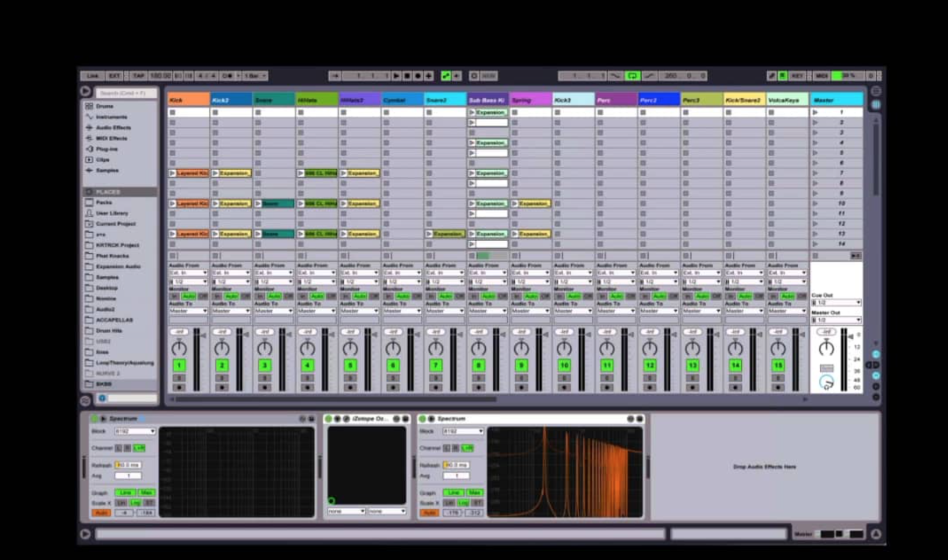
Task: Open left Spectrum Block size dropdown
Action: coord(135,431)
